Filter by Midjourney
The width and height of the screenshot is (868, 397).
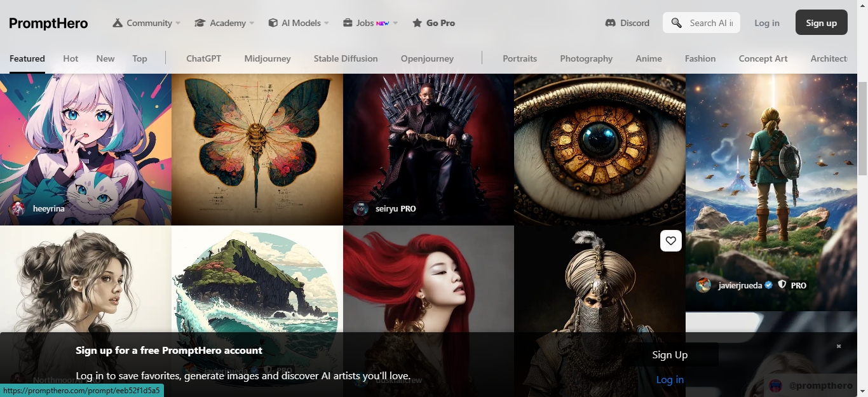(268, 58)
